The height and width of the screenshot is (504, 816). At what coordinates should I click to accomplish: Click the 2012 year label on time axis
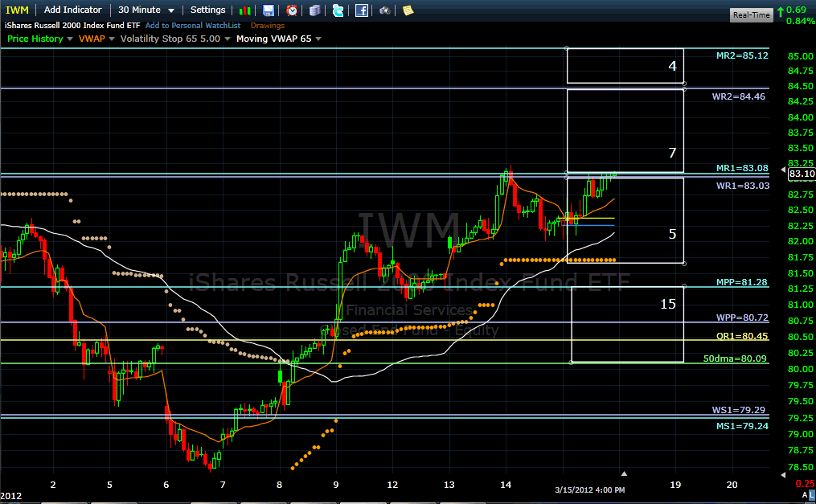tap(11, 496)
